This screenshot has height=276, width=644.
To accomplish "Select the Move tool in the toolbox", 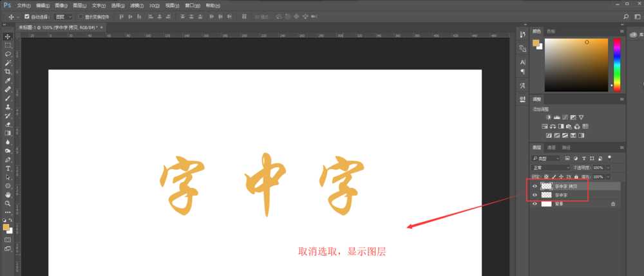I will pyautogui.click(x=8, y=37).
